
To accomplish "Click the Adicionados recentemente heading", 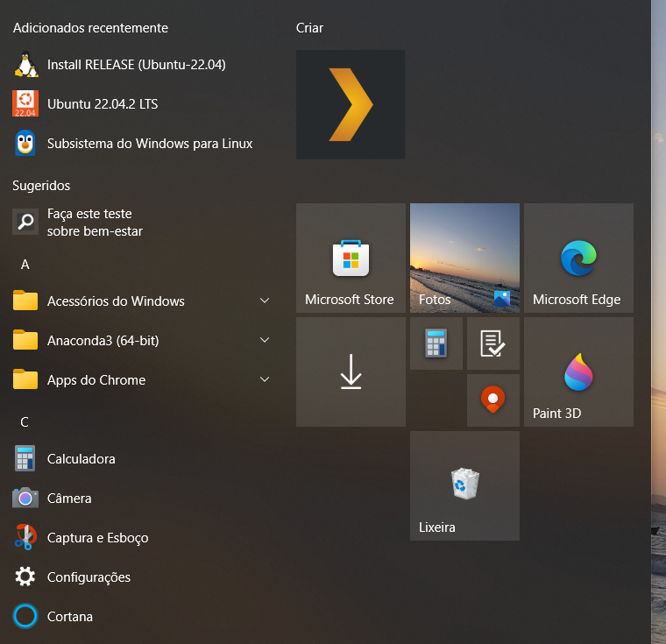I will pos(90,28).
